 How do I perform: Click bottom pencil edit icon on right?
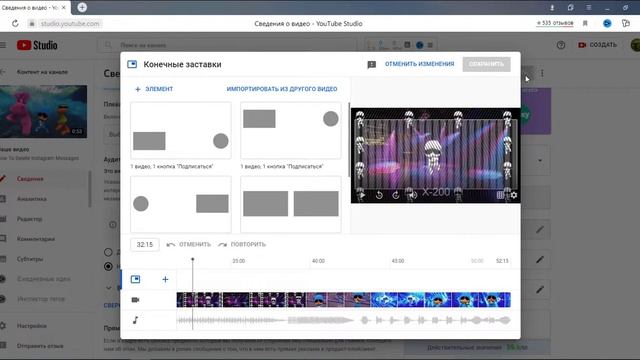[x=540, y=290]
